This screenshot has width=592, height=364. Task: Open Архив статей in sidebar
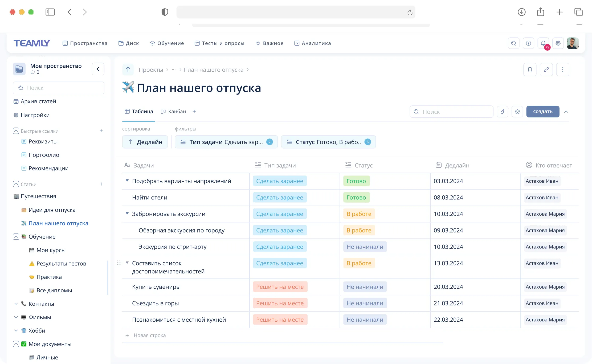click(x=35, y=101)
